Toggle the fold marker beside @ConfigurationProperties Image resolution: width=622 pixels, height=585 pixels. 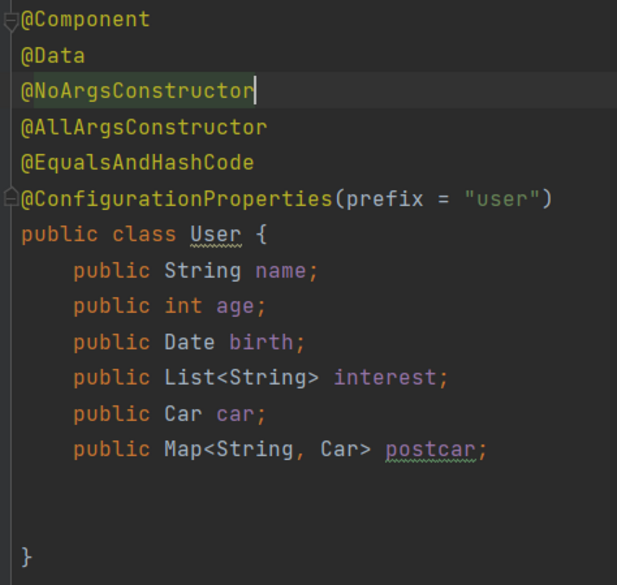pyautogui.click(x=10, y=196)
